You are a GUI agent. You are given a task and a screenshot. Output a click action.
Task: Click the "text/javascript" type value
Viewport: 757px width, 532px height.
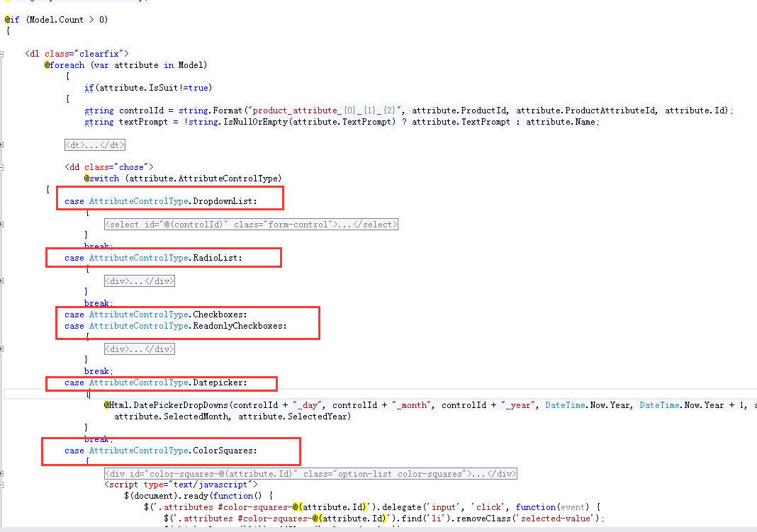[210, 485]
